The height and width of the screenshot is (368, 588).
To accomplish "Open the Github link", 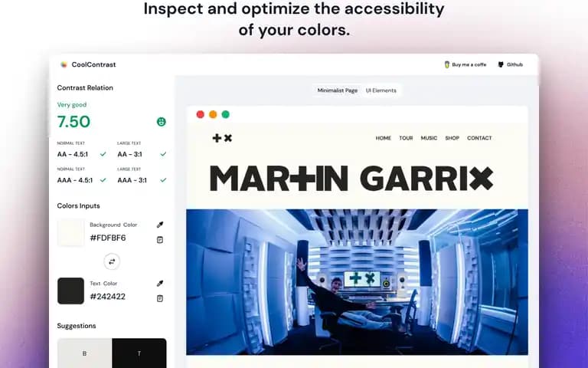I will pos(511,64).
